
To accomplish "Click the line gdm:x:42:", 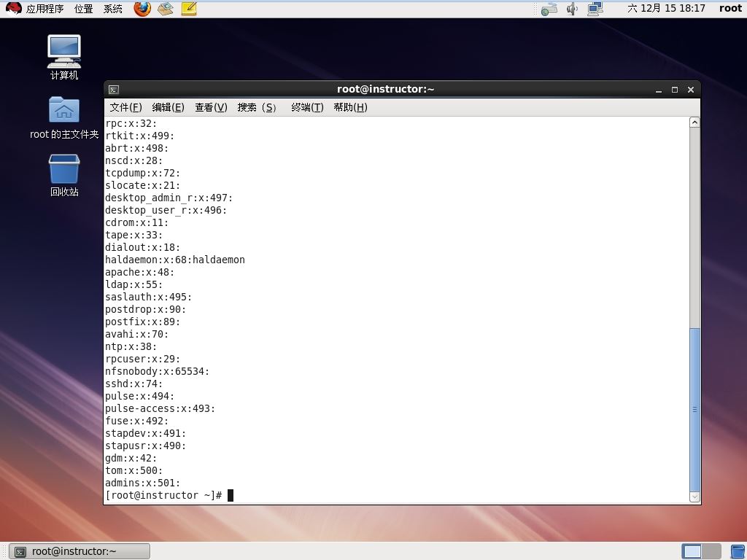I will (x=131, y=458).
